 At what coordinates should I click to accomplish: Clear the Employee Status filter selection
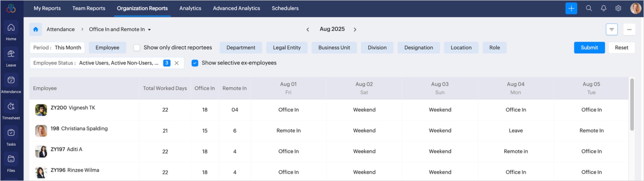(177, 63)
